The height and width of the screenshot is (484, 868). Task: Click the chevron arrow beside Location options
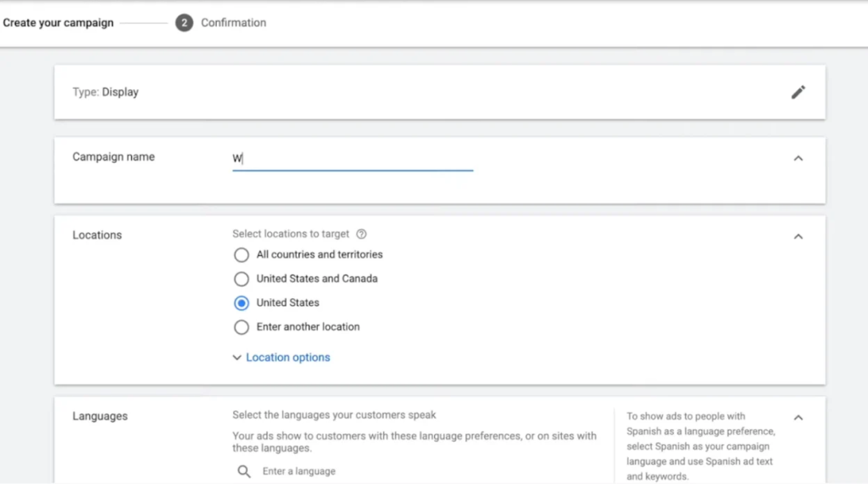point(237,358)
